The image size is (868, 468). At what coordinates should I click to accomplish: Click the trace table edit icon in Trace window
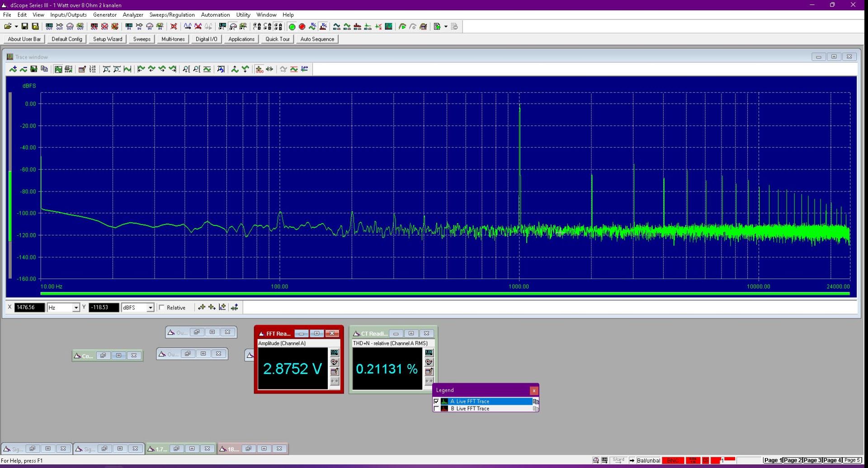click(82, 69)
